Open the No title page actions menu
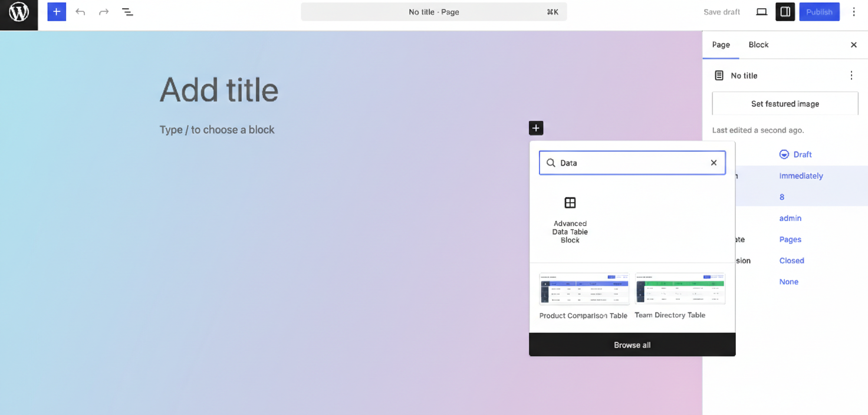This screenshot has width=868, height=415. (x=851, y=75)
